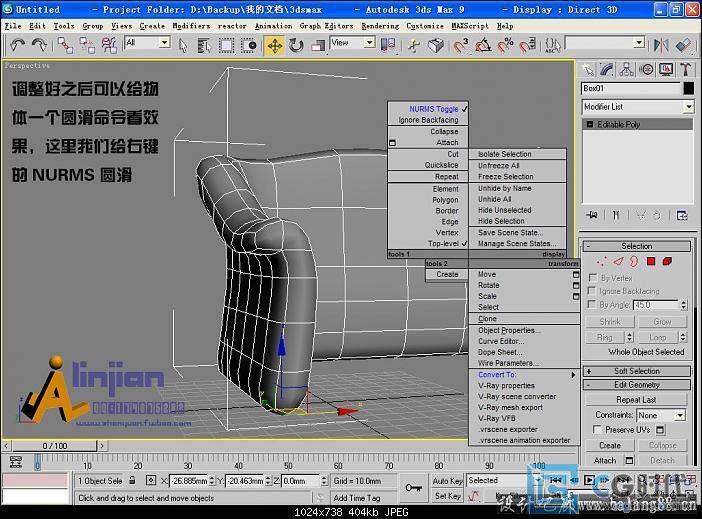
Task: Select the Select and Link tool
Action: (65, 45)
